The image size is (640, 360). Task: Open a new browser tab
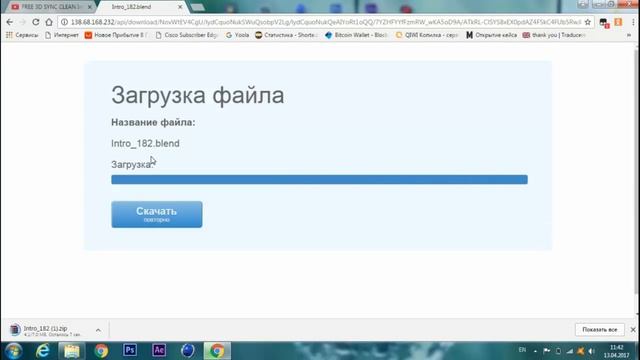pyautogui.click(x=198, y=7)
